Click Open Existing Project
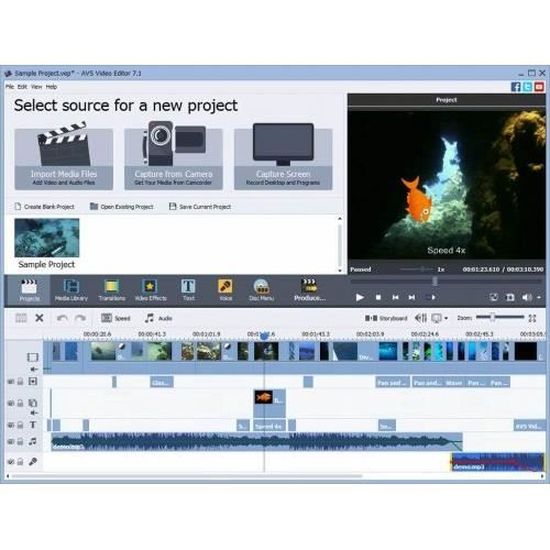Screen dimensions: 550x550 click(x=122, y=207)
